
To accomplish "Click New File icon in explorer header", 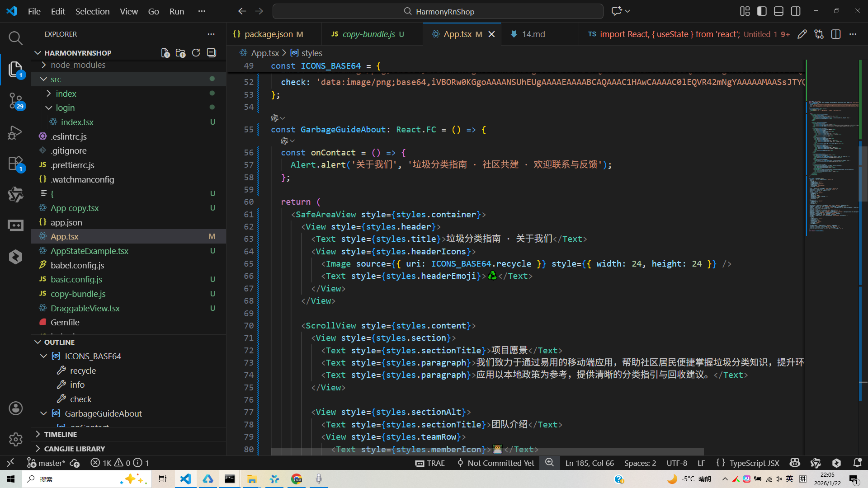I will click(x=165, y=53).
